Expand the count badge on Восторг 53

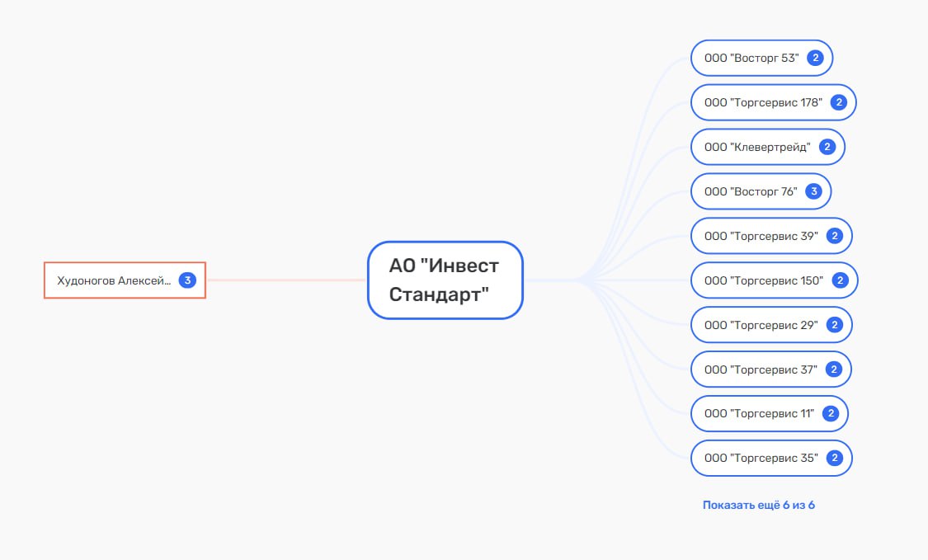coord(815,58)
